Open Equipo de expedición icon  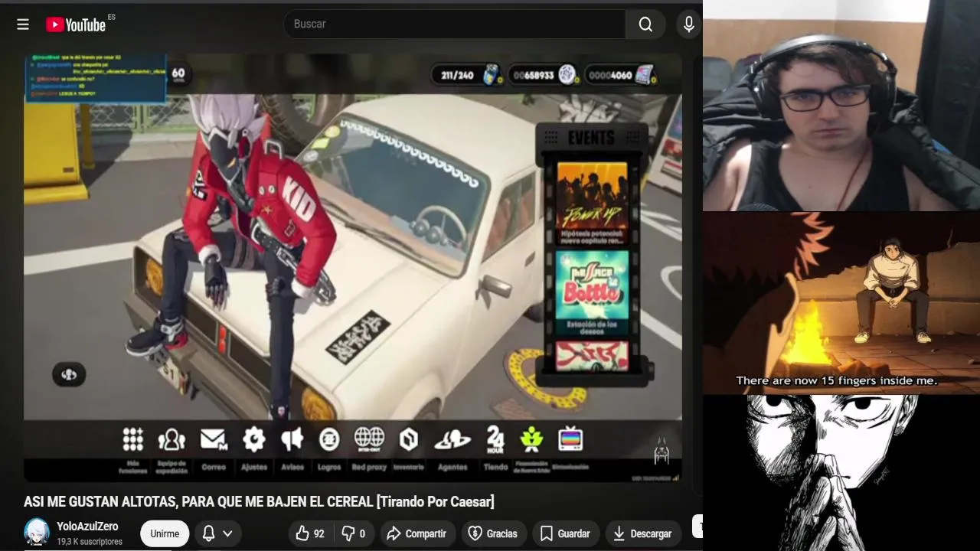(171, 439)
